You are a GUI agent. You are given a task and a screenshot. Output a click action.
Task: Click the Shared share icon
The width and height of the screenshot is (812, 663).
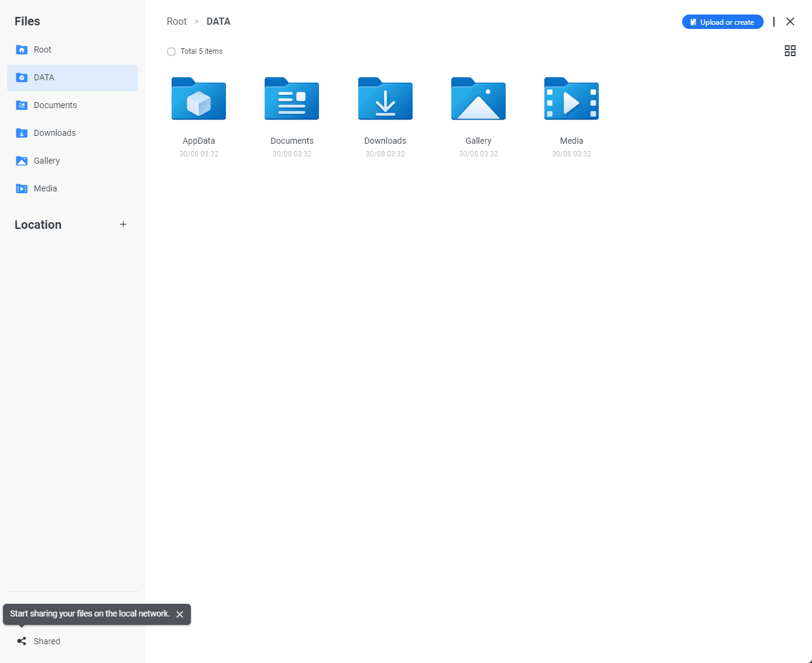point(22,641)
